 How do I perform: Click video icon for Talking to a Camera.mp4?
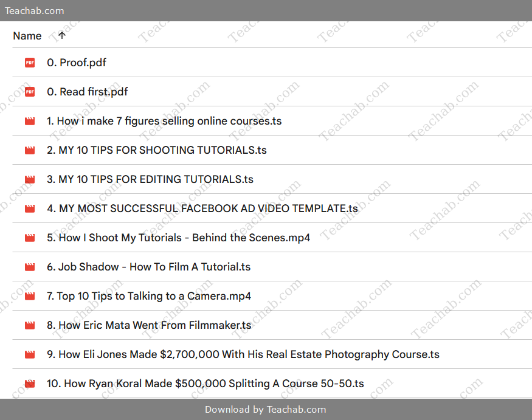30,296
